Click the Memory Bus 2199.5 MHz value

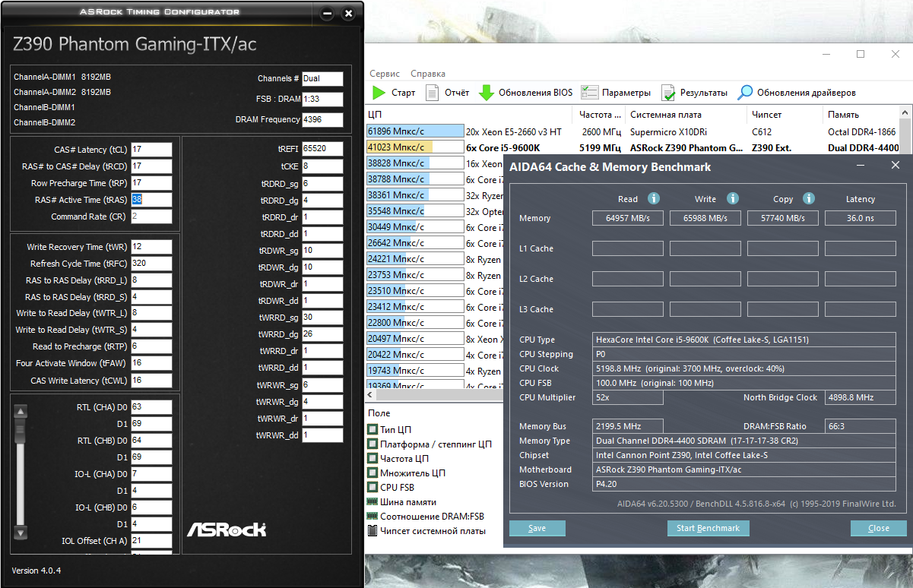(628, 426)
